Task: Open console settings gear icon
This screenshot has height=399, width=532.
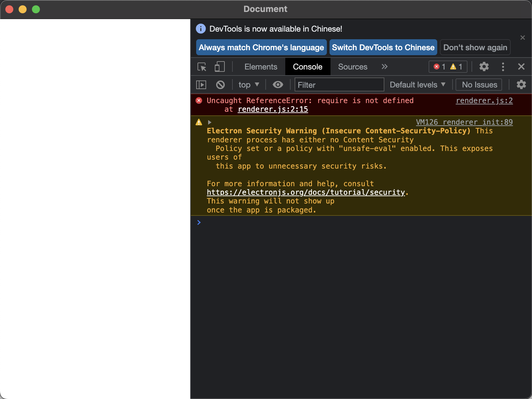Action: click(521, 84)
